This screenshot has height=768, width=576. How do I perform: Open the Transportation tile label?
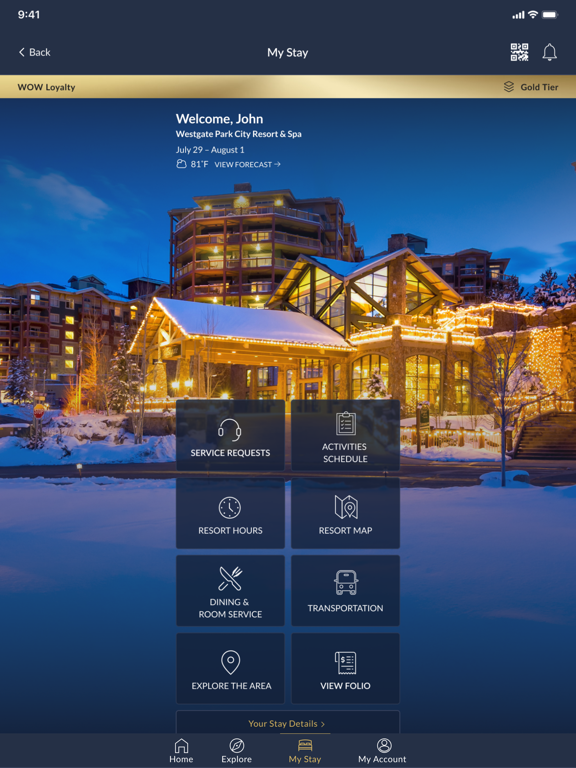click(x=345, y=608)
